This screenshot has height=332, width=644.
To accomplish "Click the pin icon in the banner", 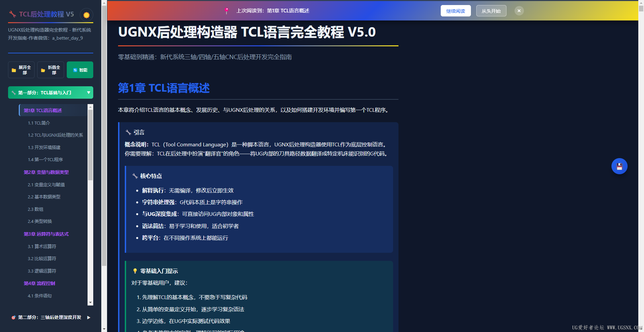I will (x=227, y=11).
